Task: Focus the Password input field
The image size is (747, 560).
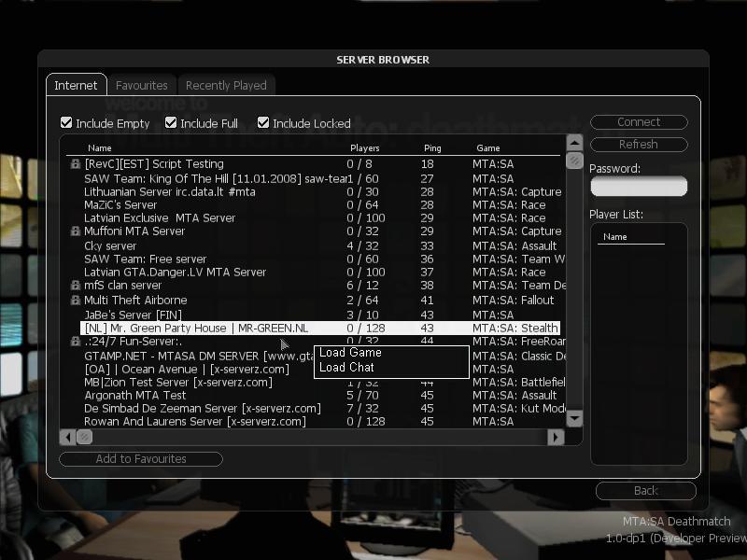Action: 639,186
